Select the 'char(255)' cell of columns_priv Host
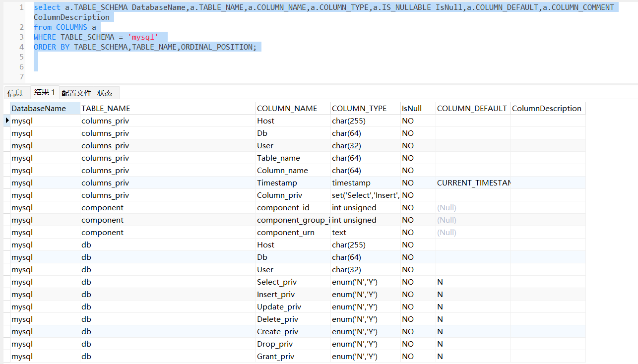The width and height of the screenshot is (638, 364). [366, 121]
